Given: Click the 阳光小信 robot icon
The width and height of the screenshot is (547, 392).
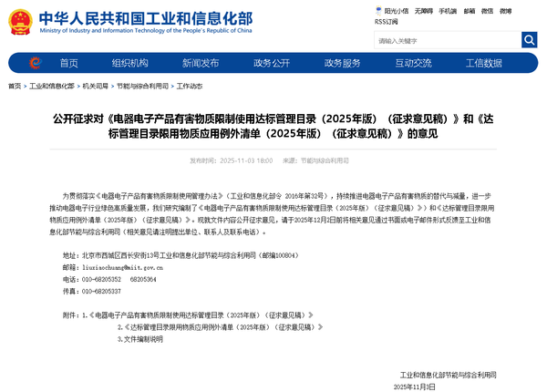Looking at the screenshot, I should [x=378, y=10].
